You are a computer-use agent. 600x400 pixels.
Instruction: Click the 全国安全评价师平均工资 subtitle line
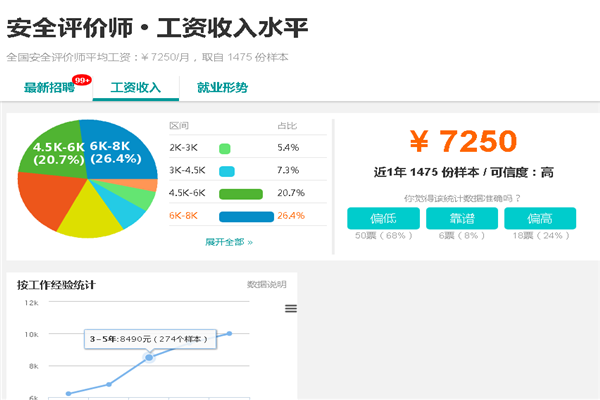coord(147,57)
